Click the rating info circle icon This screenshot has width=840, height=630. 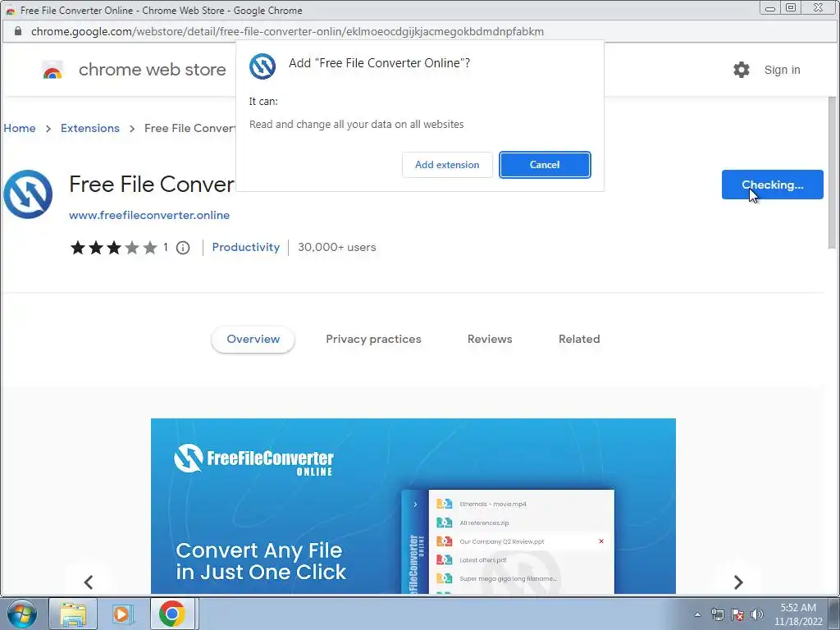click(183, 248)
